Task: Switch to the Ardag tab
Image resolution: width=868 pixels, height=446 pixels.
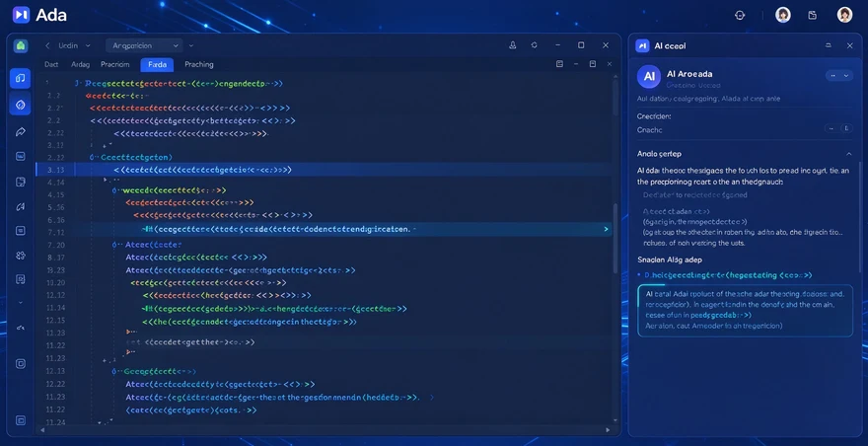Action: [80, 64]
